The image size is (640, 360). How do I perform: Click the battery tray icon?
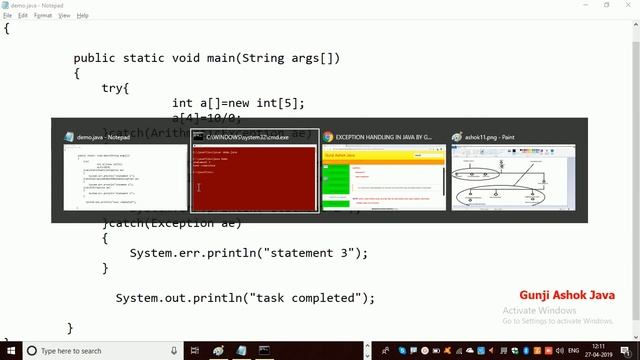(x=436, y=351)
